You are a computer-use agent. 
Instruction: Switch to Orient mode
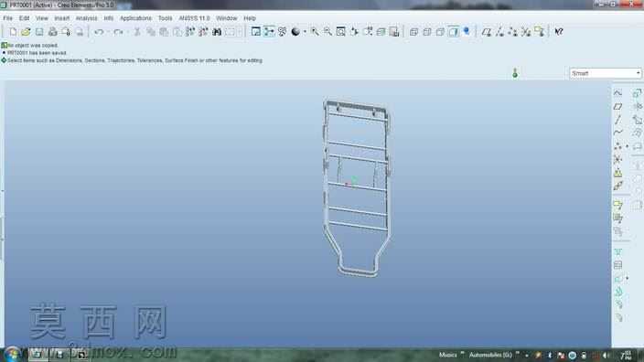coord(282,32)
